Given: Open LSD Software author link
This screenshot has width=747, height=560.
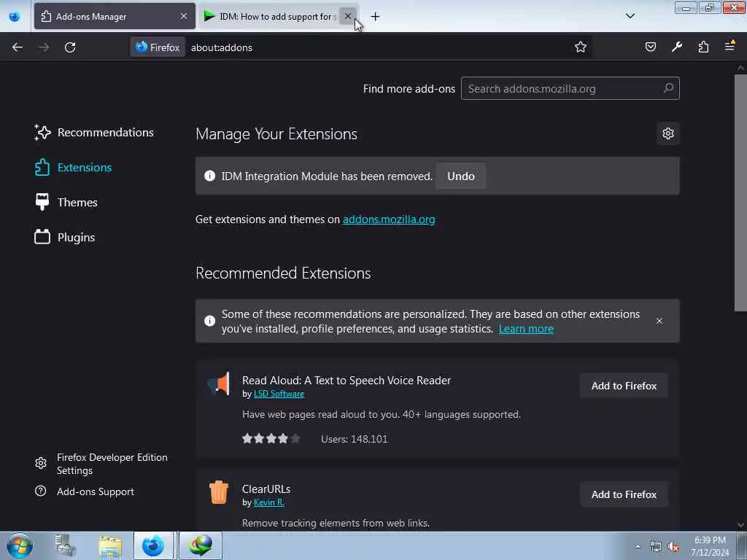Looking at the screenshot, I should point(279,394).
